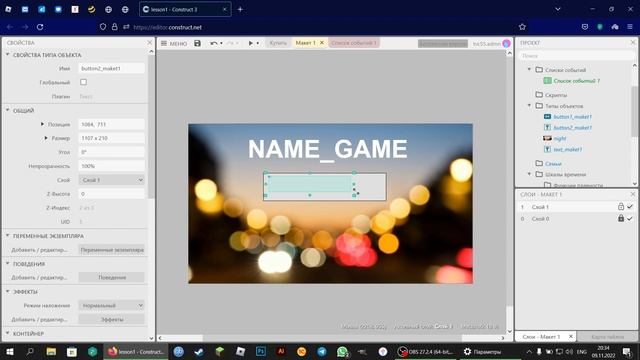Open a new browser tab
The image size is (640, 360).
240,9
